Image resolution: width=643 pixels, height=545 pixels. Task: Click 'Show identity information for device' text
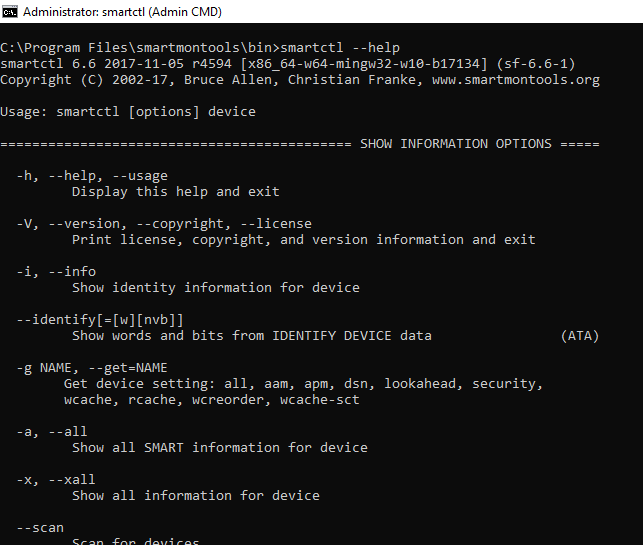pos(216,287)
